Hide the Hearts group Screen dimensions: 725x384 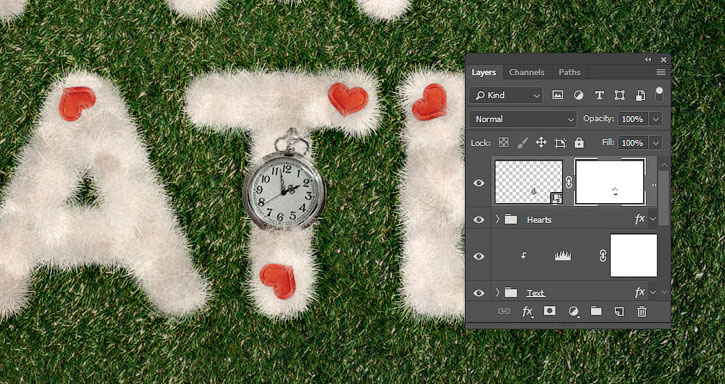pos(479,220)
